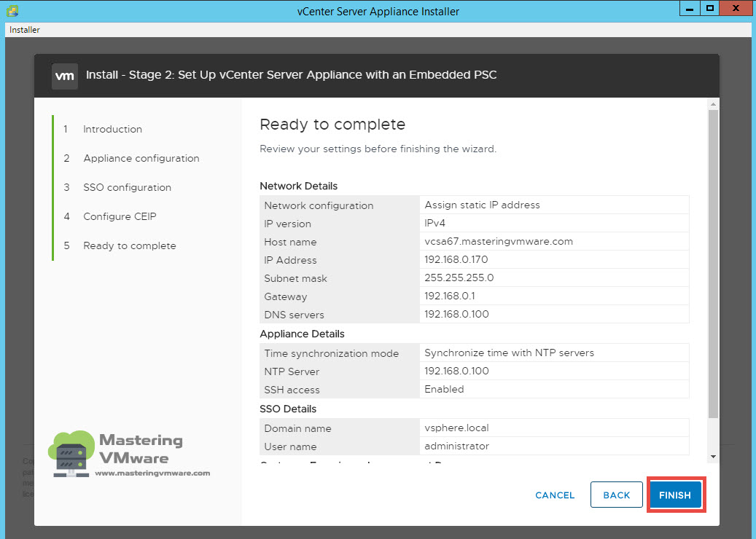Click the 'Time synchronization mode' label
Viewport: 756px width, 539px height.
[331, 353]
